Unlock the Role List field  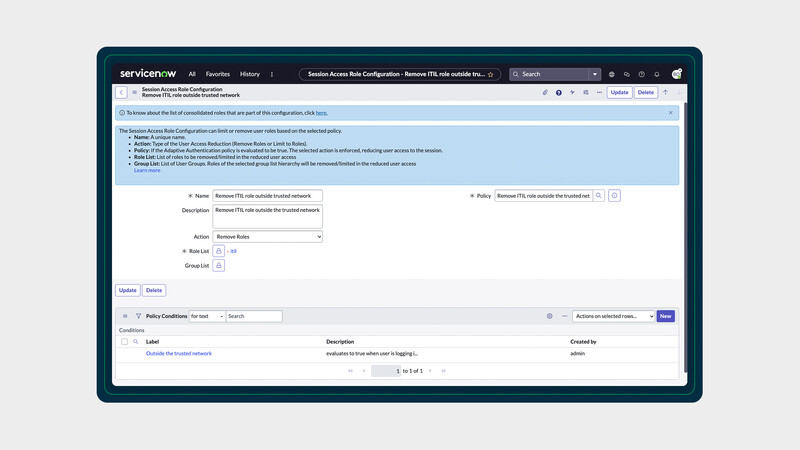(218, 251)
